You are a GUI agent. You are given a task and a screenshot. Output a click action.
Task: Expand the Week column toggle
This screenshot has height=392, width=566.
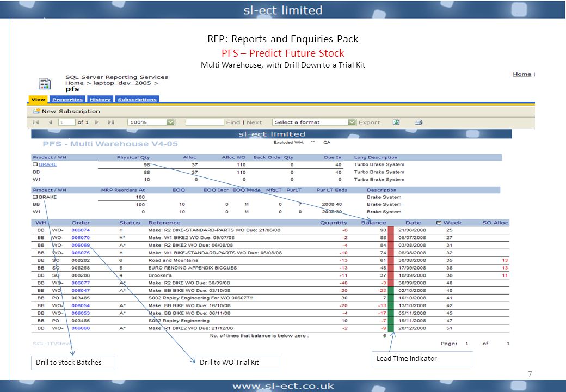439,223
